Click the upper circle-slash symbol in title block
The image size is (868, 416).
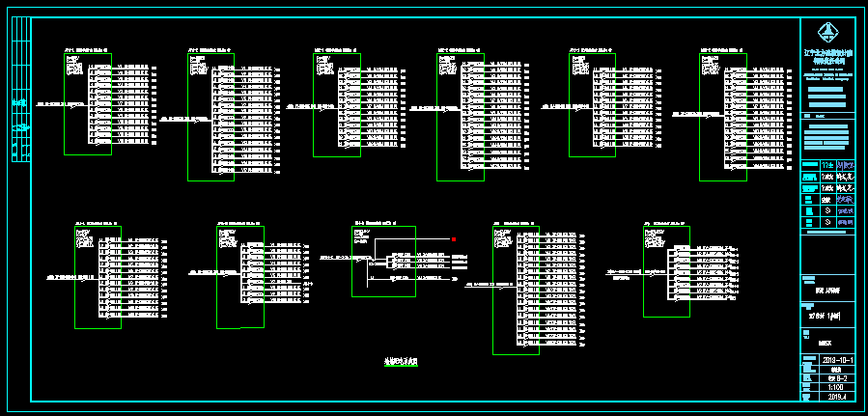coord(826,208)
